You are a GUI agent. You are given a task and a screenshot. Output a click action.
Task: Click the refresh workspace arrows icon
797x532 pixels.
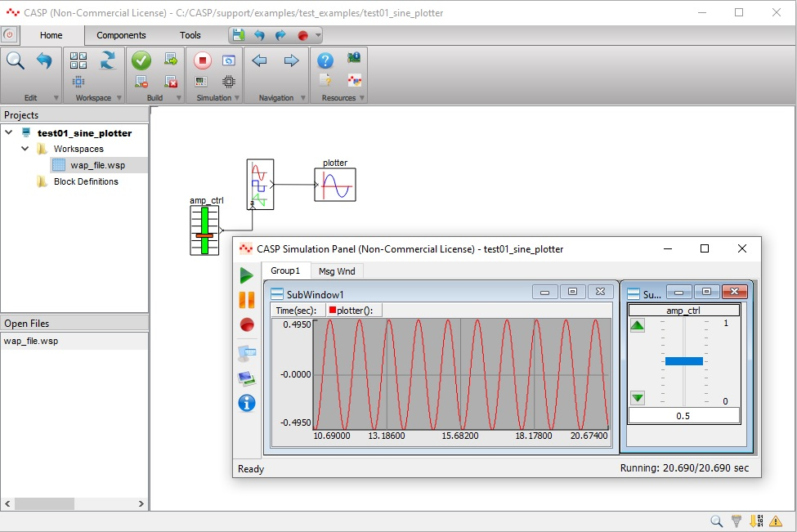pos(108,60)
